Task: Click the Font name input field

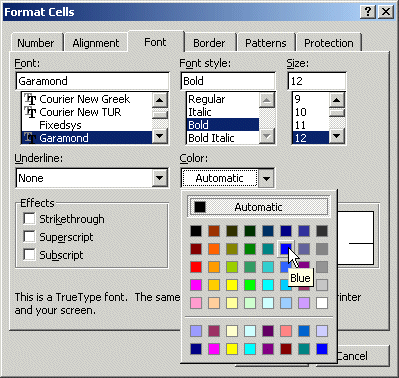Action: (x=92, y=81)
